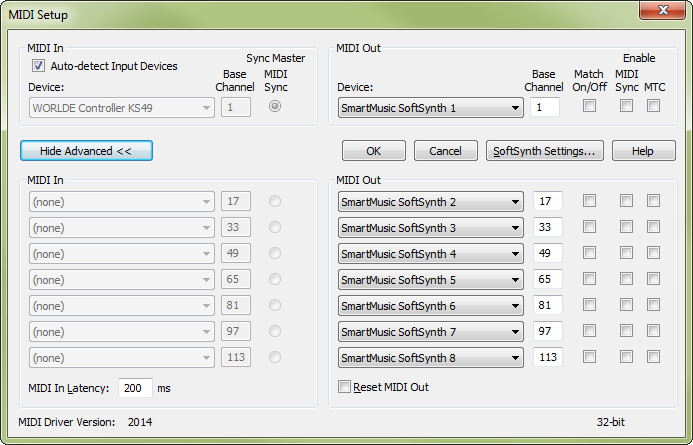The width and height of the screenshot is (693, 445).
Task: Enable MTC for SoftSynth 1
Action: [654, 106]
